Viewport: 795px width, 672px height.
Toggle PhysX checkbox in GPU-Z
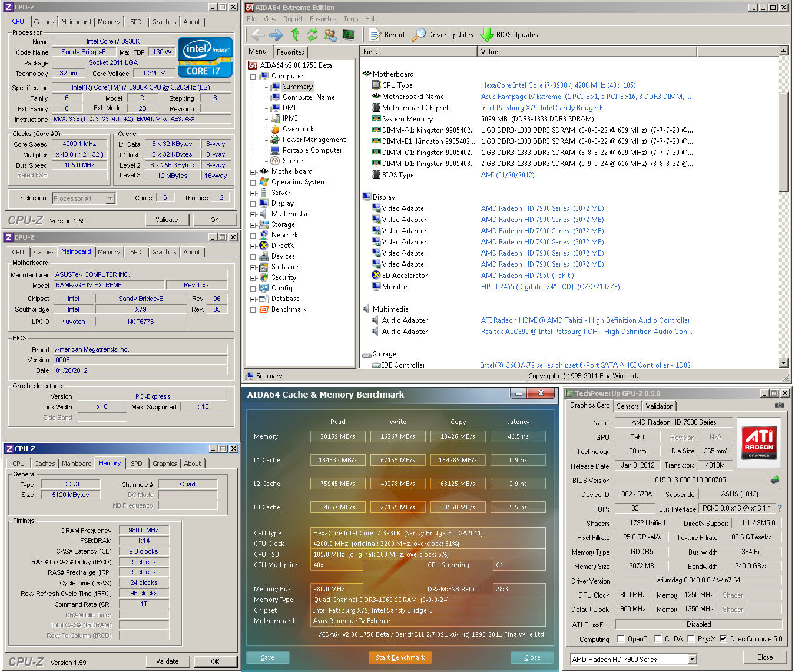click(691, 639)
